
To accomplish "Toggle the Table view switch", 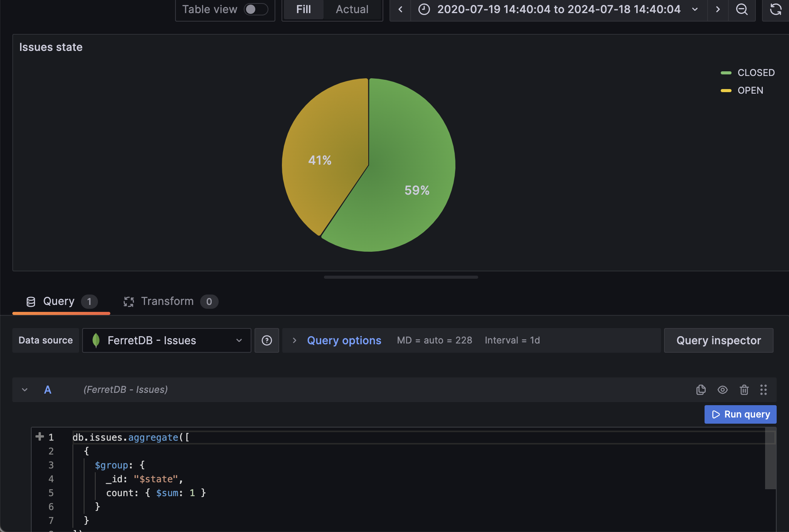I will click(x=256, y=9).
